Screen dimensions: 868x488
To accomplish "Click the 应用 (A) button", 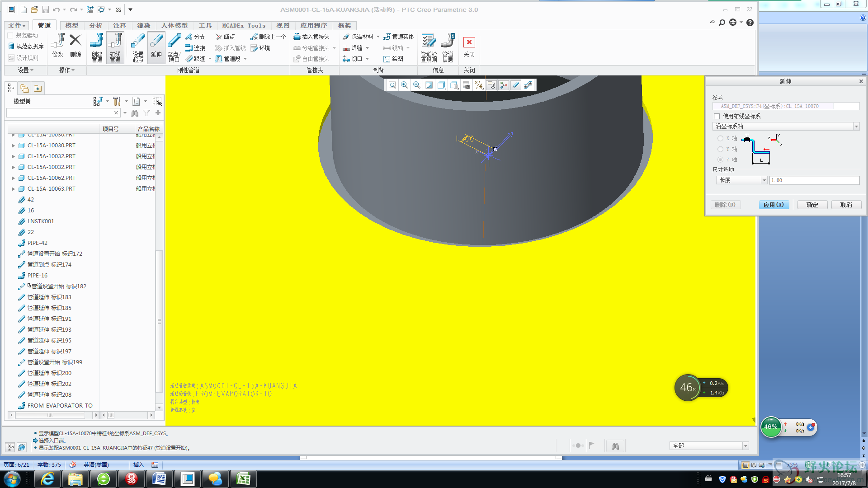I will coord(774,205).
